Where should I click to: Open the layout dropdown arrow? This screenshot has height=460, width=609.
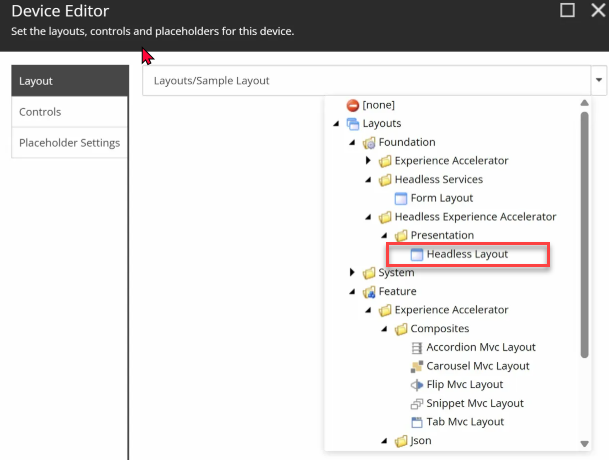598,80
